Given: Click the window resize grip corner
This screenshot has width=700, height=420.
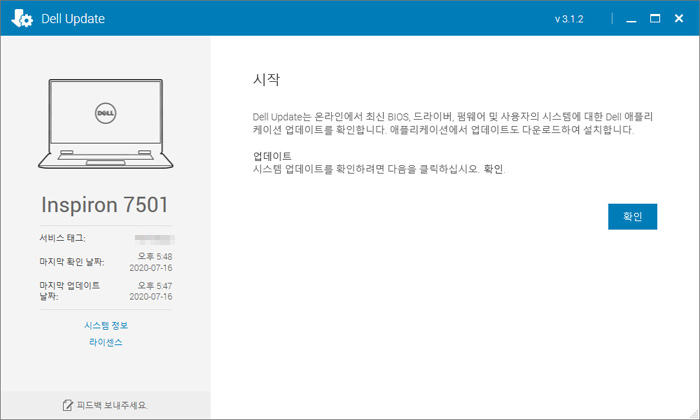Looking at the screenshot, I should (693, 414).
